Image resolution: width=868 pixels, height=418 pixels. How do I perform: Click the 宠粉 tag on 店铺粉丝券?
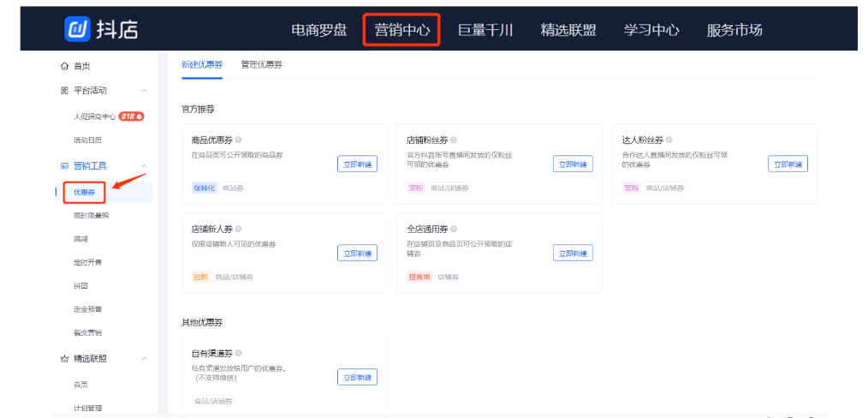pyautogui.click(x=416, y=188)
